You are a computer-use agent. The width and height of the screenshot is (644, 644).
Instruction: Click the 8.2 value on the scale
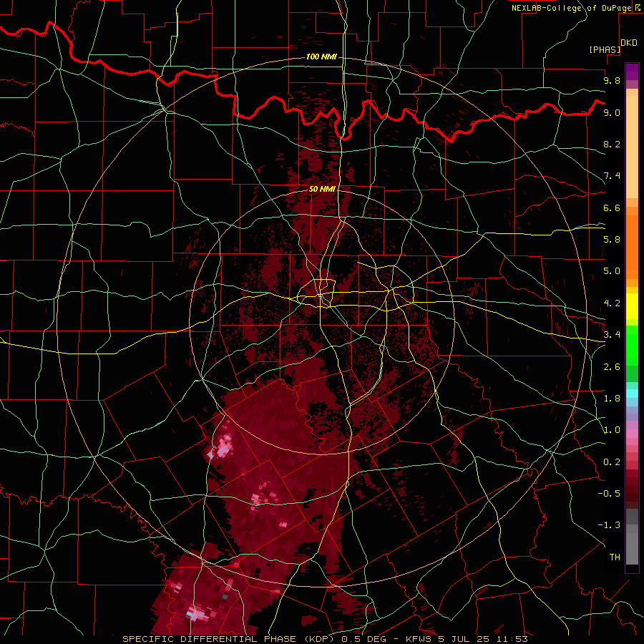tap(612, 144)
